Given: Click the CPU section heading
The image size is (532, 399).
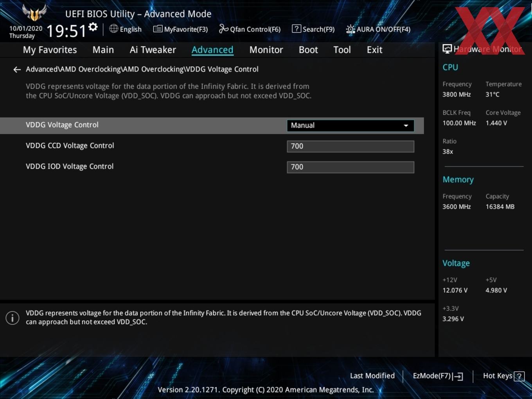Looking at the screenshot, I should pyautogui.click(x=450, y=67).
